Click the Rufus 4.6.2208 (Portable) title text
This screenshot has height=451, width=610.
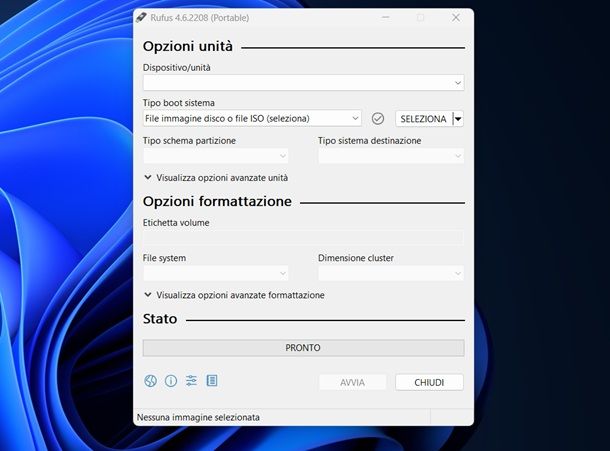[200, 18]
